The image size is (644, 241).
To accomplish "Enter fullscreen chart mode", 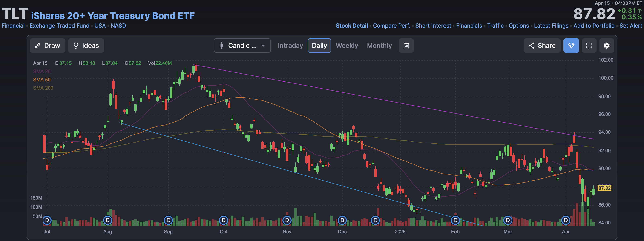I will pos(589,46).
